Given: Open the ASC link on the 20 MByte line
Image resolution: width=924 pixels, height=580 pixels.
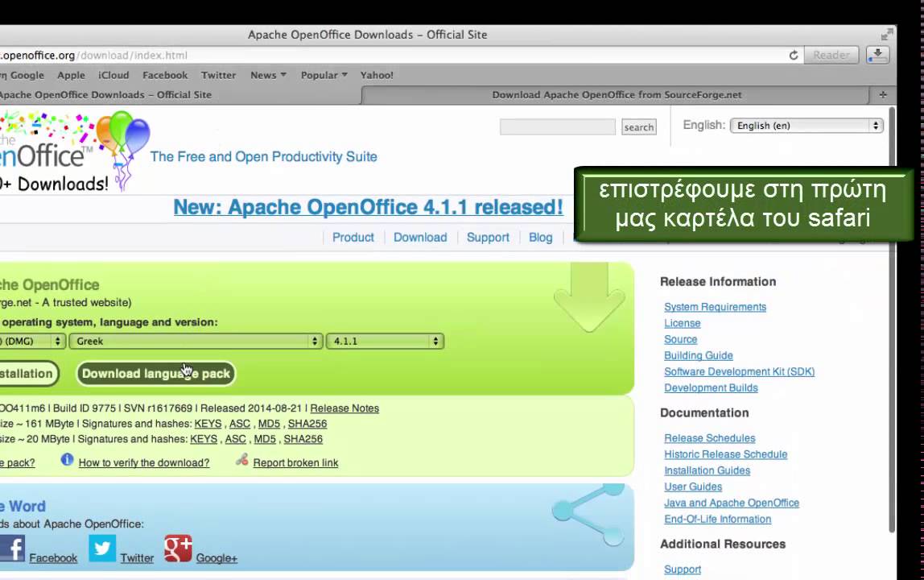Looking at the screenshot, I should [x=235, y=439].
